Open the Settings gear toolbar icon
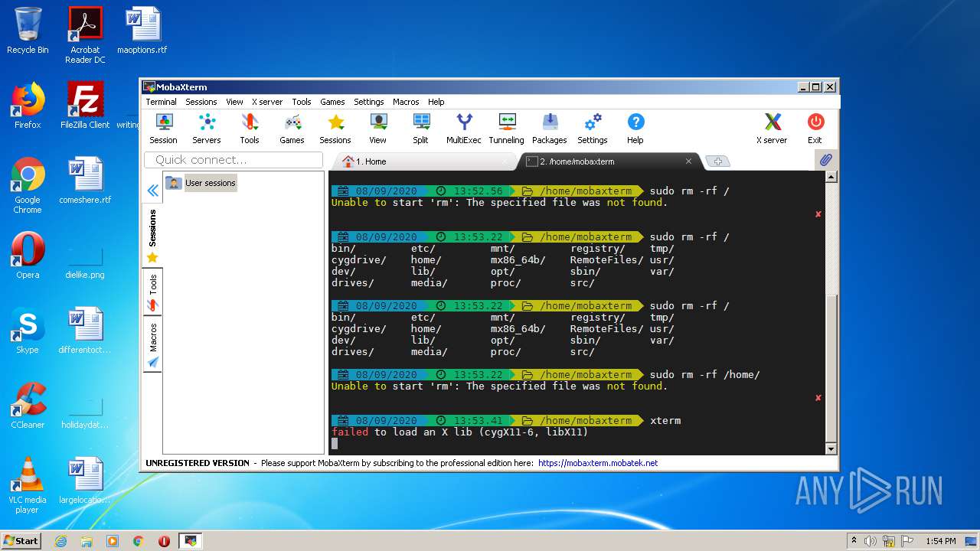 point(593,129)
